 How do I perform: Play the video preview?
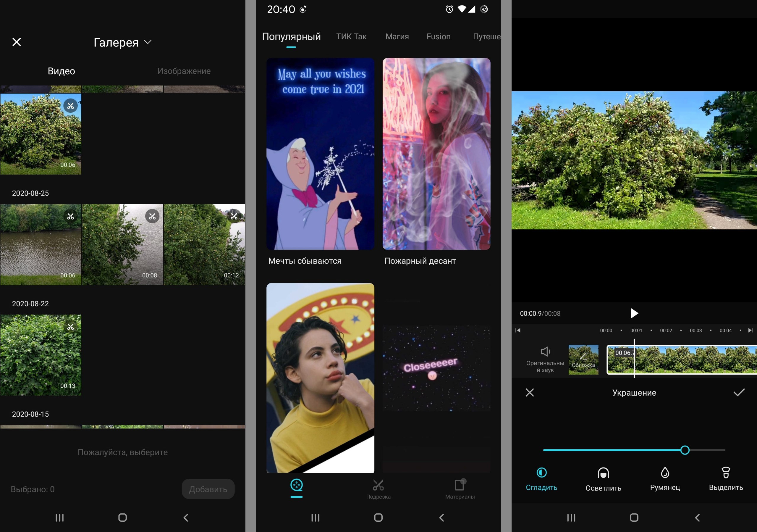[634, 313]
